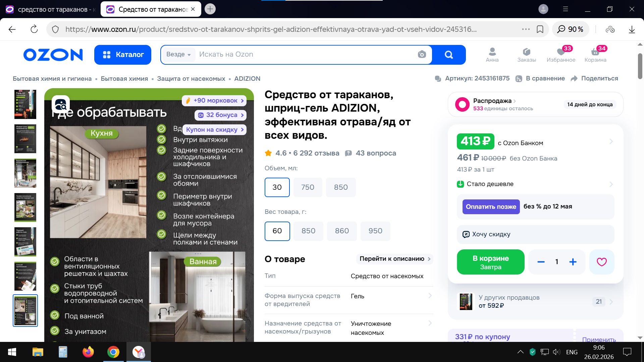Click the Поделиться share icon
The width and height of the screenshot is (644, 362).
click(574, 78)
